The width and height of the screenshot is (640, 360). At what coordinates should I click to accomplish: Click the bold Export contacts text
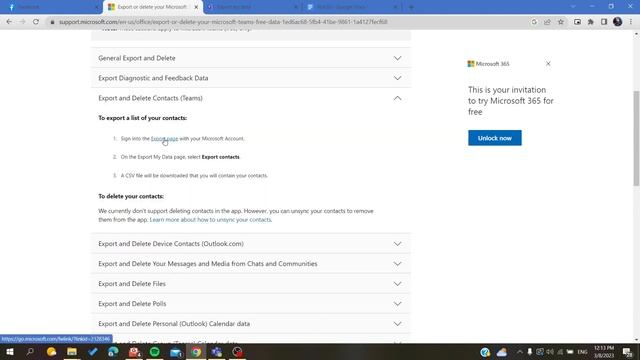point(220,157)
